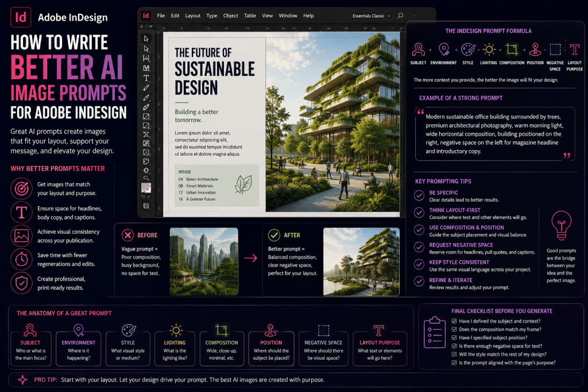The image size is (588, 392).
Task: Click '04 Green Architecture' in the INSIDE list
Action: [198, 179]
